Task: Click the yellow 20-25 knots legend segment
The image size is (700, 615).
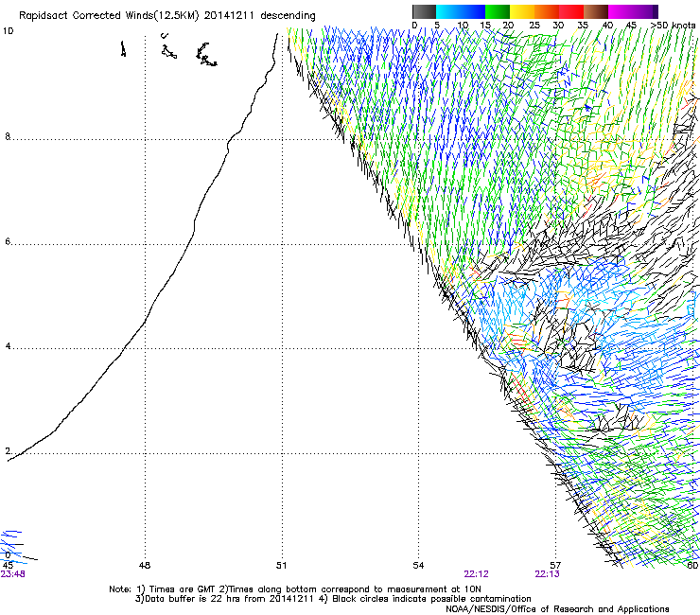Action: tap(522, 11)
